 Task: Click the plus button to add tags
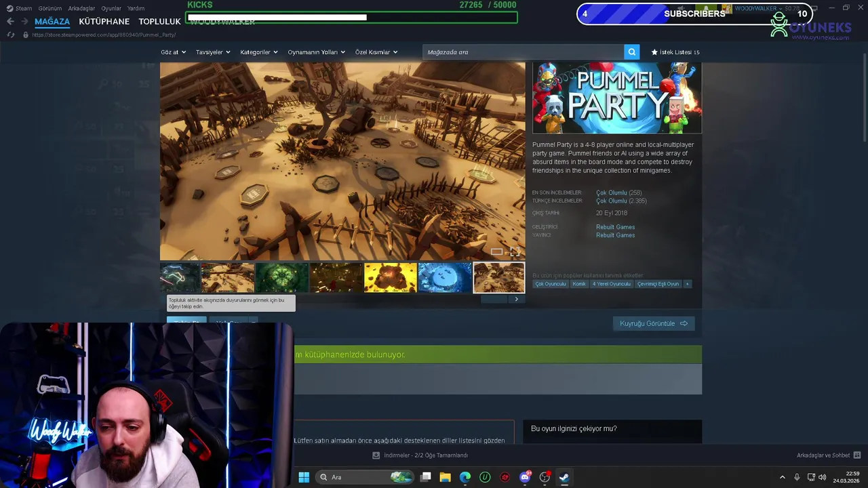(x=688, y=284)
